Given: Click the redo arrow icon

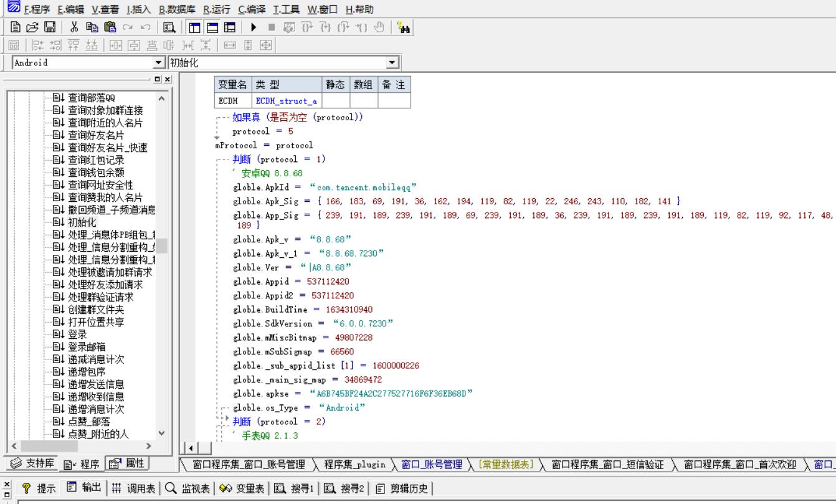Looking at the screenshot, I should (x=128, y=27).
